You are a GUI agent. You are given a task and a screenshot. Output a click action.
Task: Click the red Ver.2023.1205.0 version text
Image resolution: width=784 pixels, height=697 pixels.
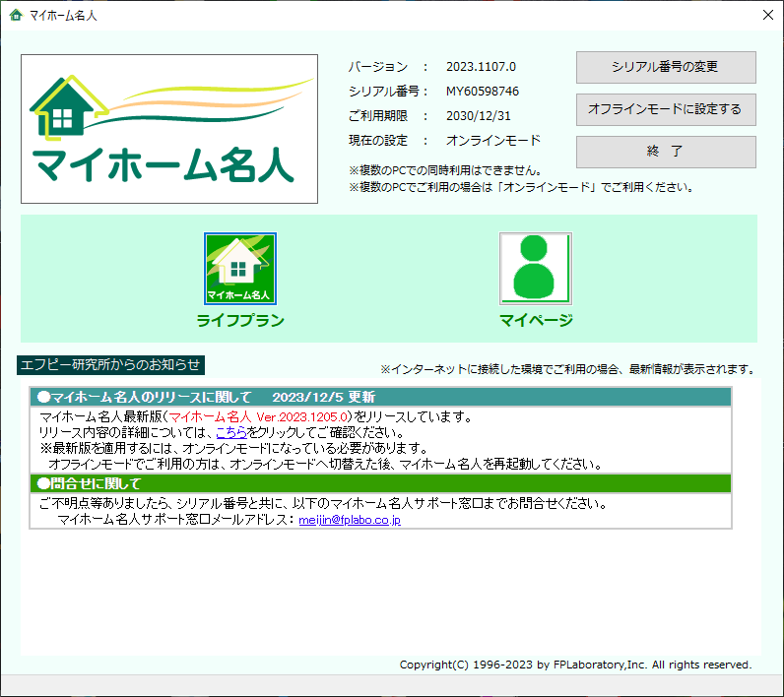(x=301, y=416)
